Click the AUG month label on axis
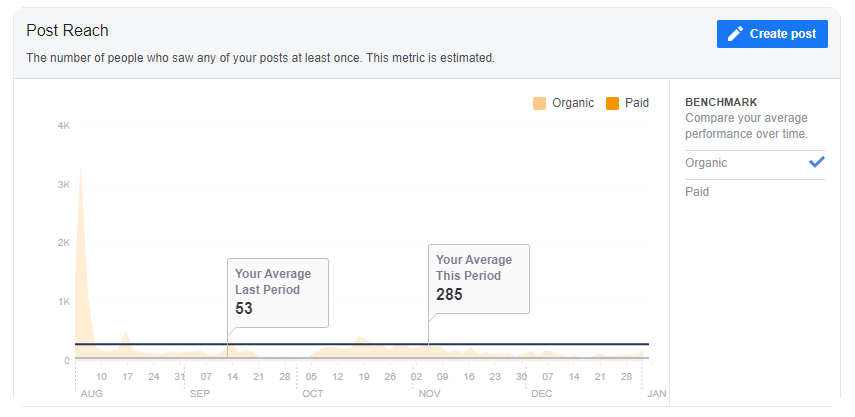Screen dimensions: 855x417 (x=92, y=394)
